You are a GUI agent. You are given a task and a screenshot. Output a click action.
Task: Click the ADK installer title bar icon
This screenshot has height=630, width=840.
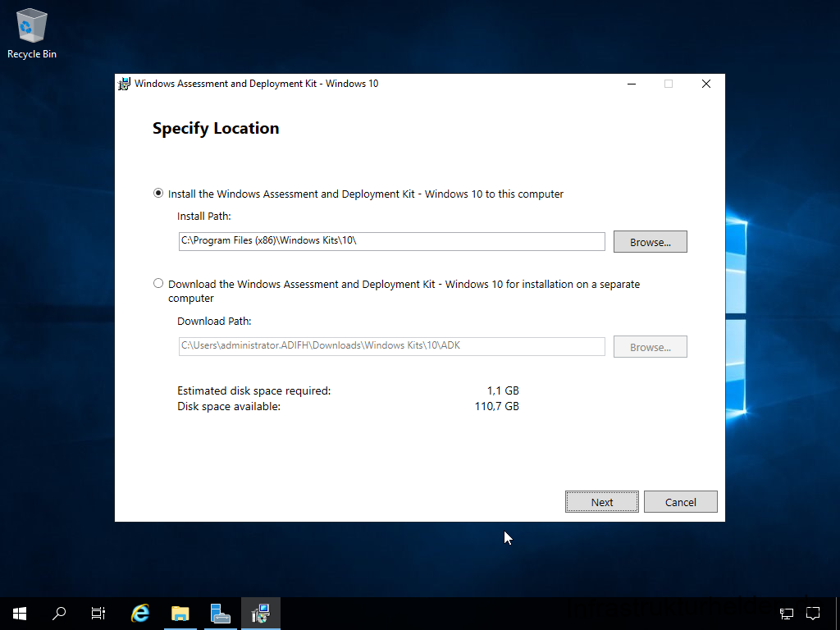[x=125, y=84]
